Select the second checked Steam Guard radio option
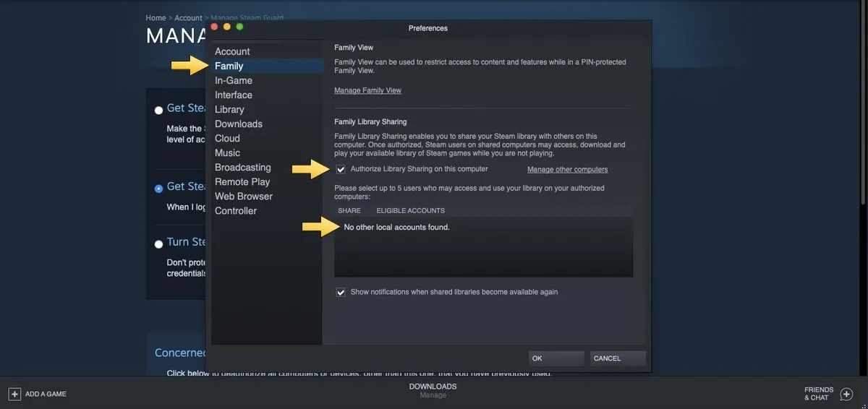The height and width of the screenshot is (409, 868). click(158, 189)
